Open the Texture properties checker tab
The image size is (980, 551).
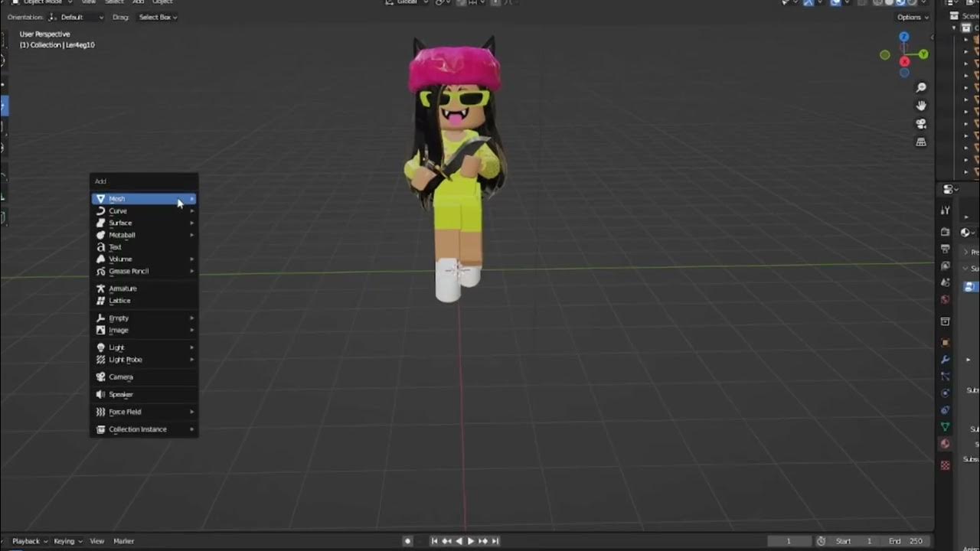tap(946, 465)
